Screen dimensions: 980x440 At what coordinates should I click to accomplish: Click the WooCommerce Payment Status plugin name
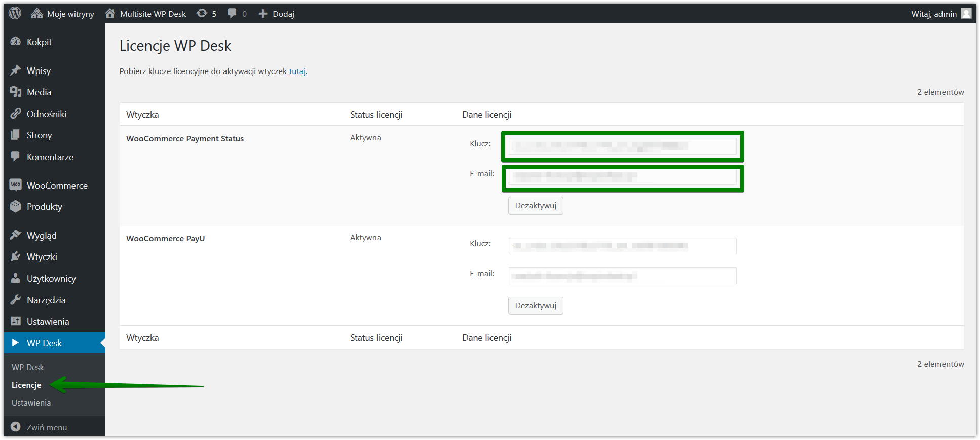[x=185, y=138]
